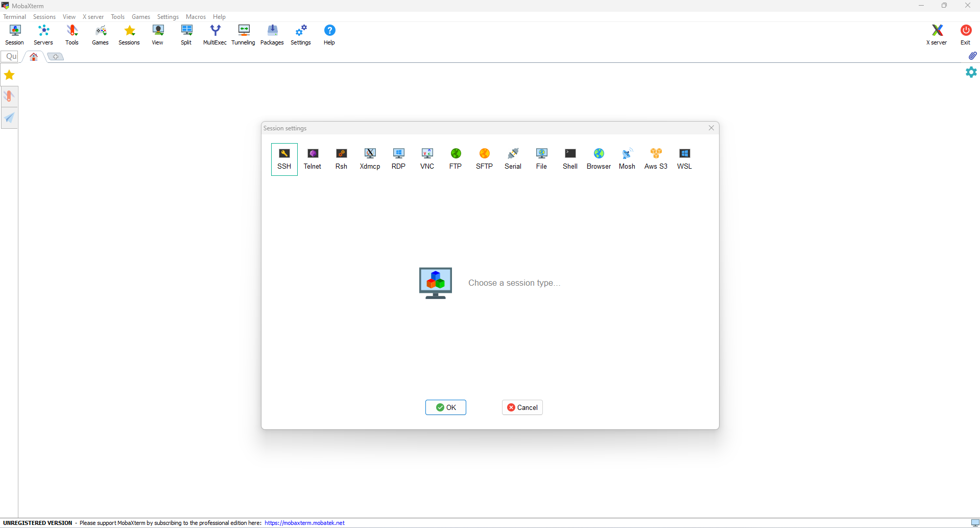Open the MultiExec toolbar button
The image size is (980, 528).
pyautogui.click(x=215, y=35)
